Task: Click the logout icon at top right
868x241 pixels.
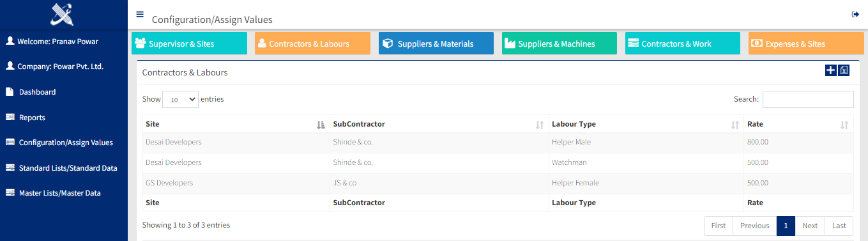Action: 855,14
